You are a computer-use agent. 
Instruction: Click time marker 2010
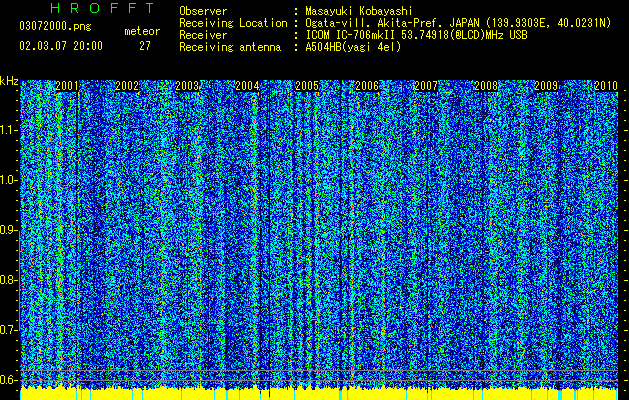pos(606,86)
